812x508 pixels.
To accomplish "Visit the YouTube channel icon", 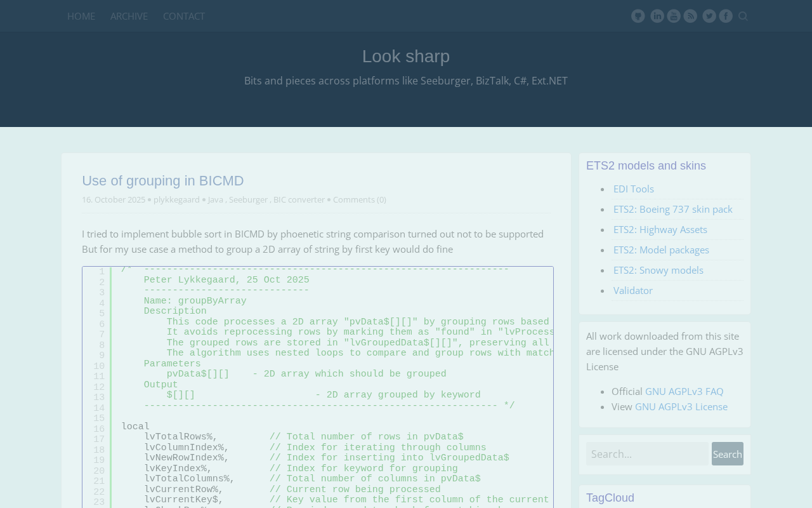I will coord(674,16).
